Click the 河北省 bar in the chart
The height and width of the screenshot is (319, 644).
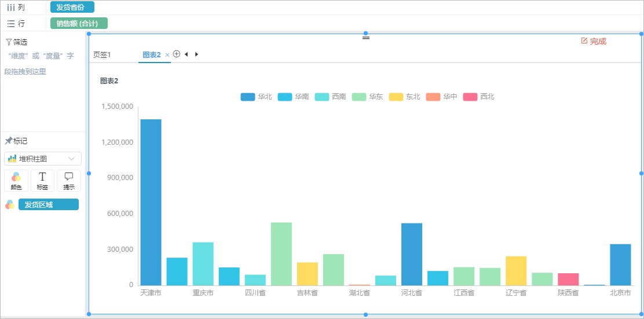tap(412, 254)
